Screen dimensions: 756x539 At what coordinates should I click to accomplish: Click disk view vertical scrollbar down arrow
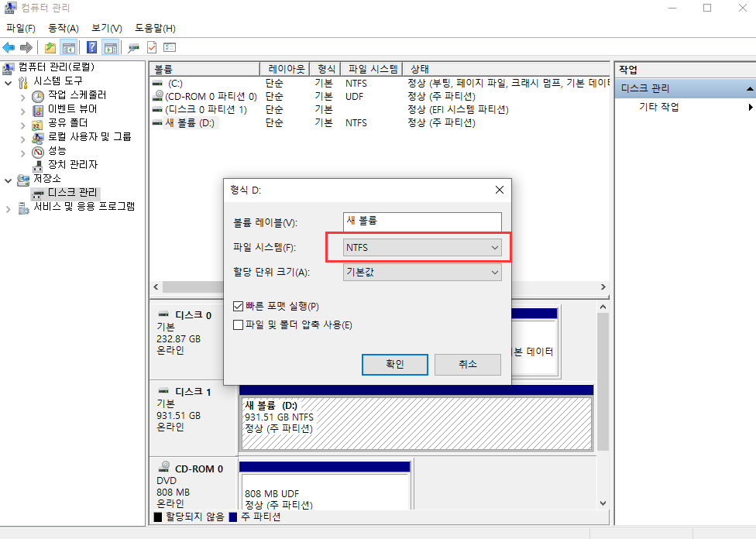(x=603, y=503)
